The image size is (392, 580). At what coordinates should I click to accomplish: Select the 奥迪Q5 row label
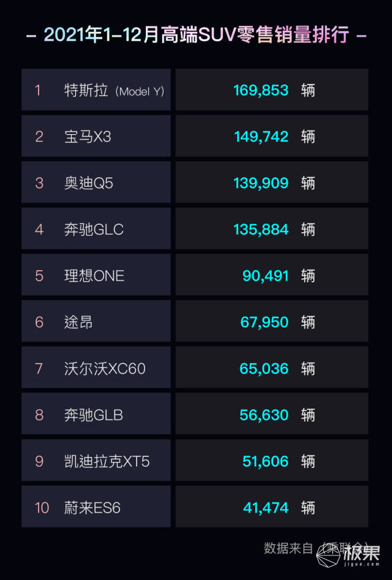(88, 183)
